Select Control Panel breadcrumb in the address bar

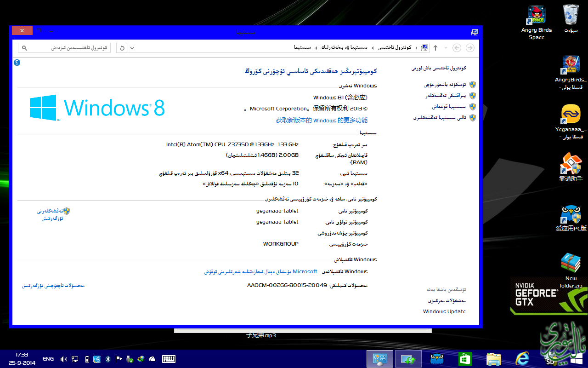pyautogui.click(x=394, y=47)
